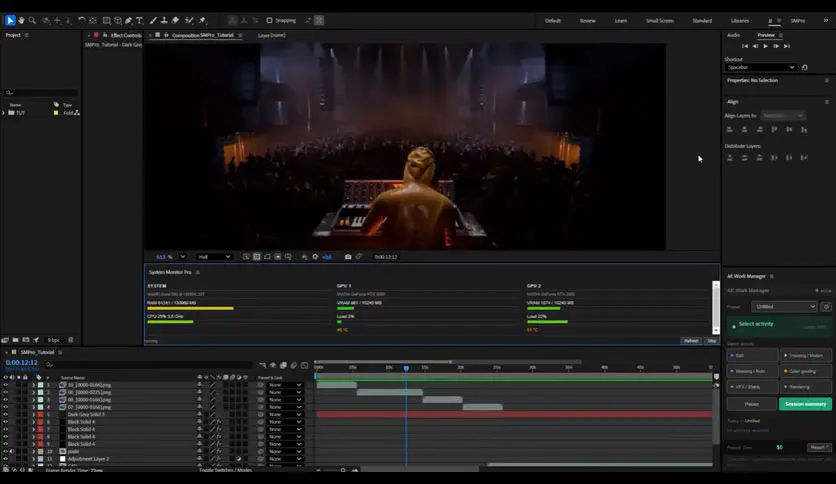Click new folder icon in Project panel

(x=15, y=340)
